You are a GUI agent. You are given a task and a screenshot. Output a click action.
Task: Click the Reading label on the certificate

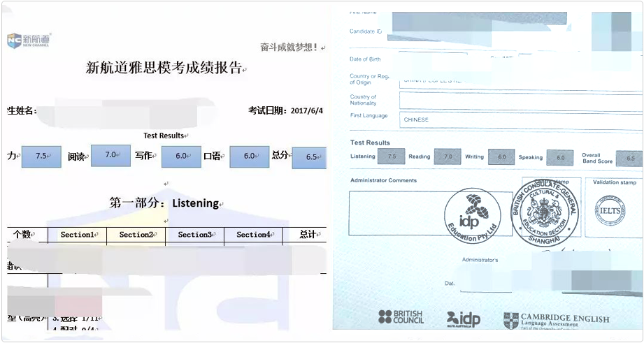coord(420,156)
